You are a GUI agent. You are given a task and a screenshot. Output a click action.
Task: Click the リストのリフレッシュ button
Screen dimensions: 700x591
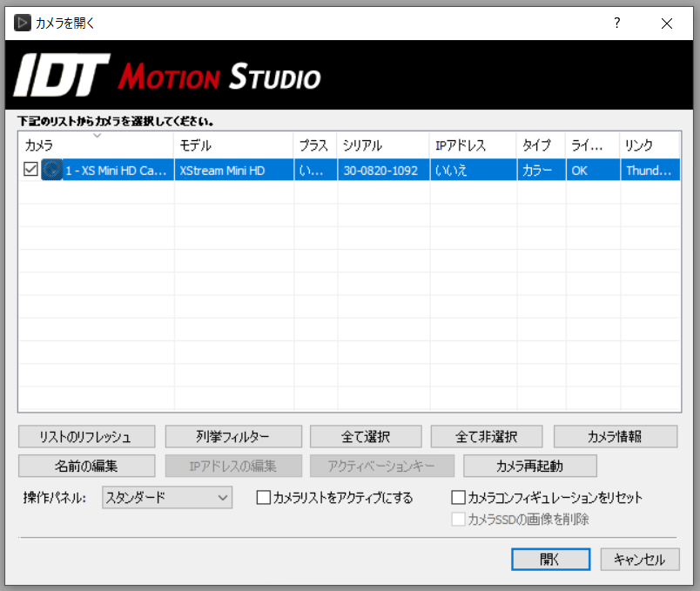tap(86, 437)
